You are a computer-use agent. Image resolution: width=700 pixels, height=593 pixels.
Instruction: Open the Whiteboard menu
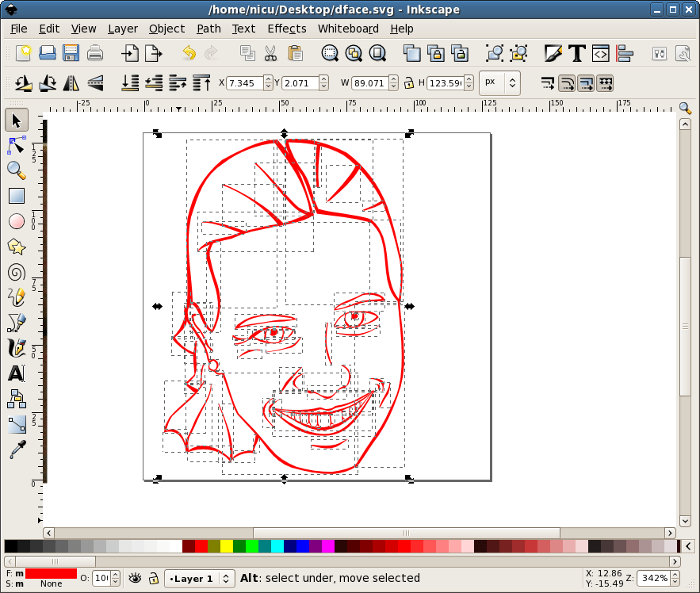point(348,29)
